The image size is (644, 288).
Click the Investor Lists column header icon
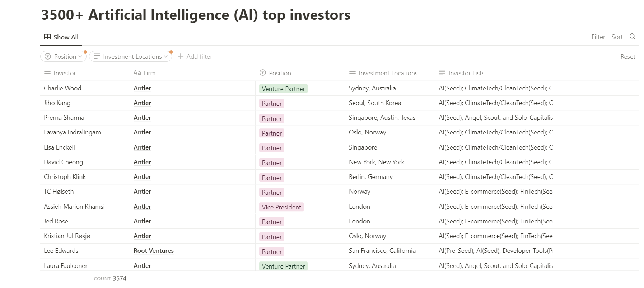(442, 73)
